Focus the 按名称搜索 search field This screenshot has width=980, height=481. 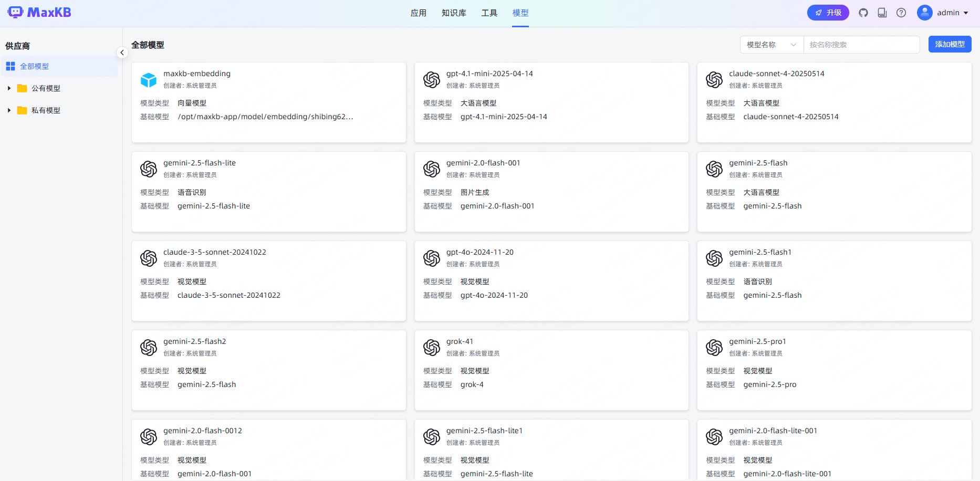pos(861,45)
